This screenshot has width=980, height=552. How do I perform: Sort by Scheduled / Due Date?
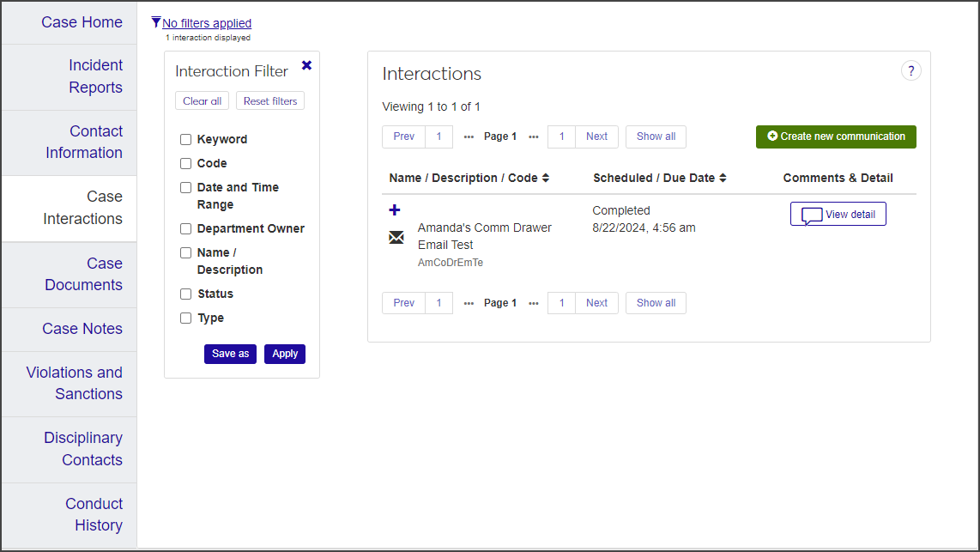point(659,178)
